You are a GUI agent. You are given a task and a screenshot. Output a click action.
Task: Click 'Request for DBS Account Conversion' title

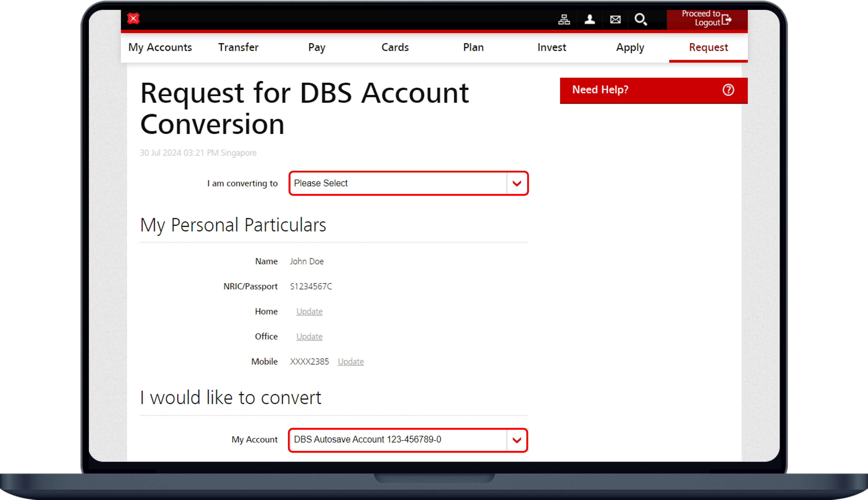click(304, 108)
